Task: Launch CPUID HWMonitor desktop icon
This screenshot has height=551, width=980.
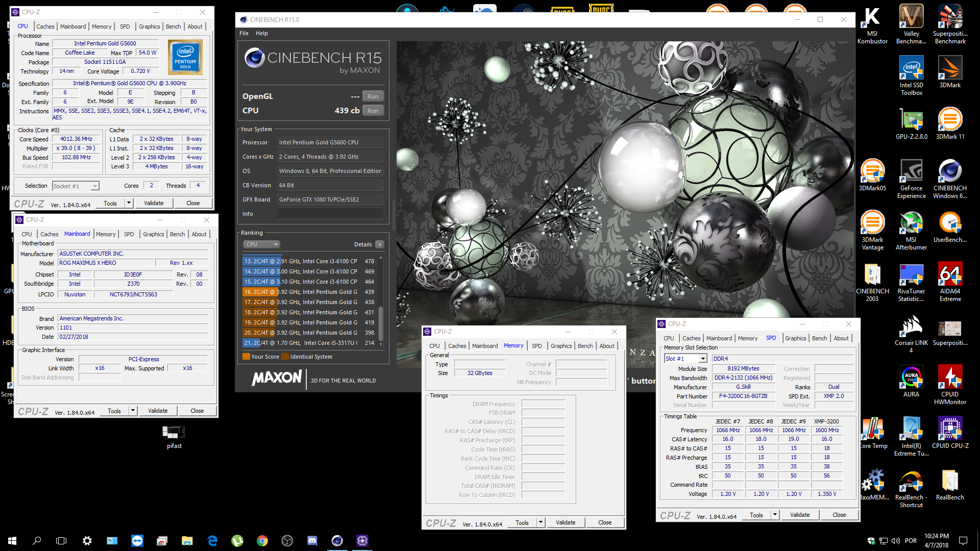Action: pyautogui.click(x=950, y=385)
